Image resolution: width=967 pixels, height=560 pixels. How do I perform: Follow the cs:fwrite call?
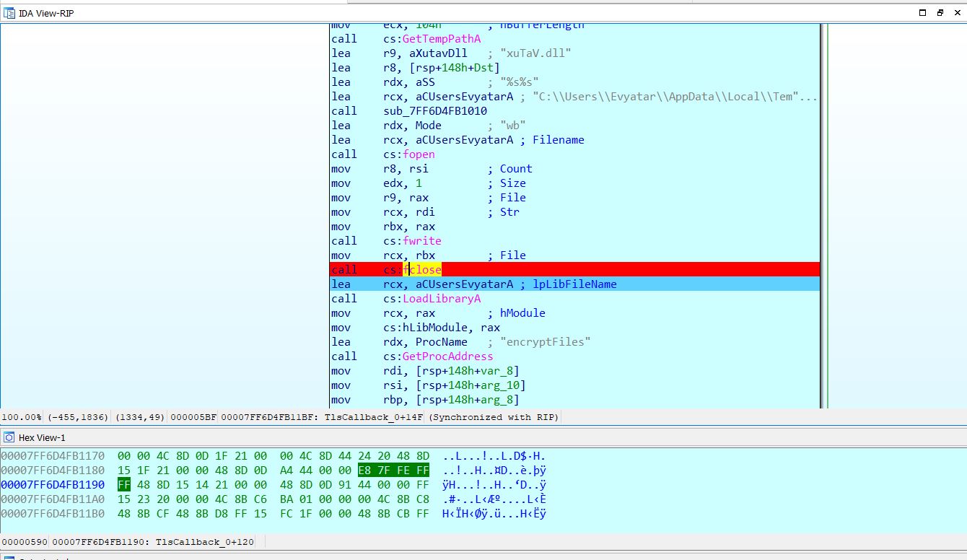412,241
